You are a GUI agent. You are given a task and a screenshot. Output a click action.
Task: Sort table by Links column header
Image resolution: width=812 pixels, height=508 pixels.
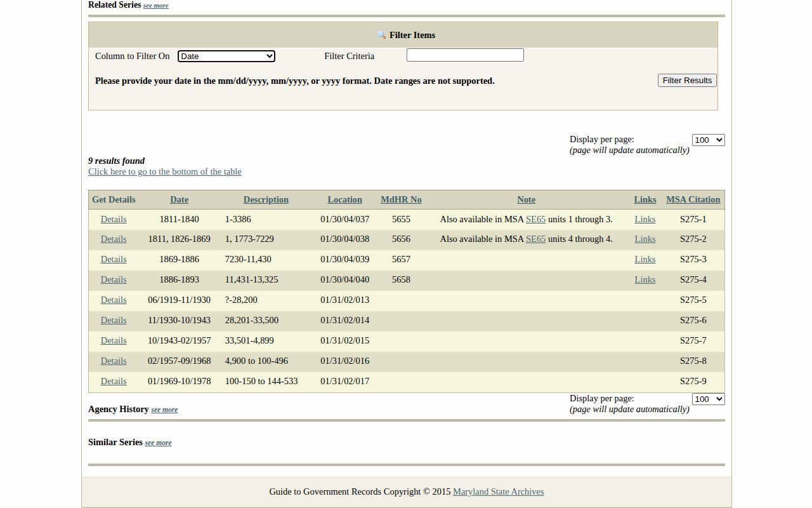645,199
